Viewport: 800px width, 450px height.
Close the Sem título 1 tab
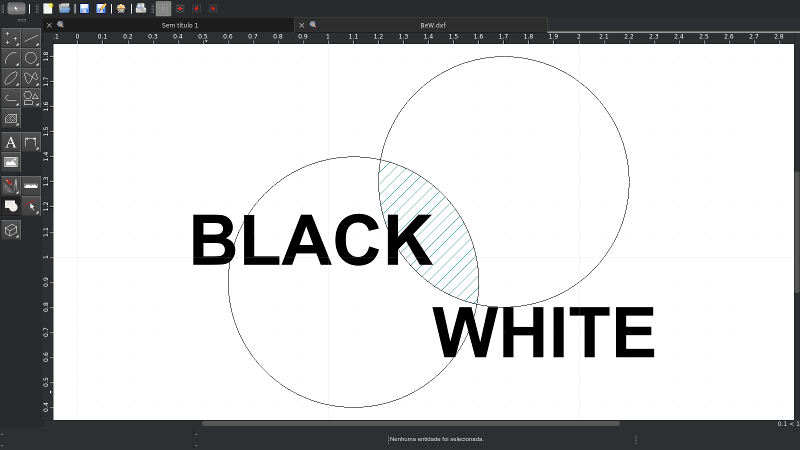[49, 24]
